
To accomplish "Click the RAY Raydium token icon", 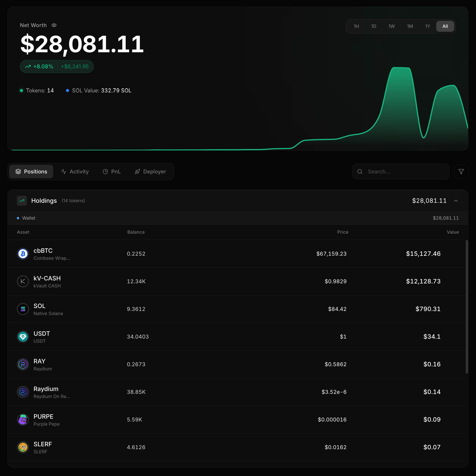I will (x=23, y=364).
